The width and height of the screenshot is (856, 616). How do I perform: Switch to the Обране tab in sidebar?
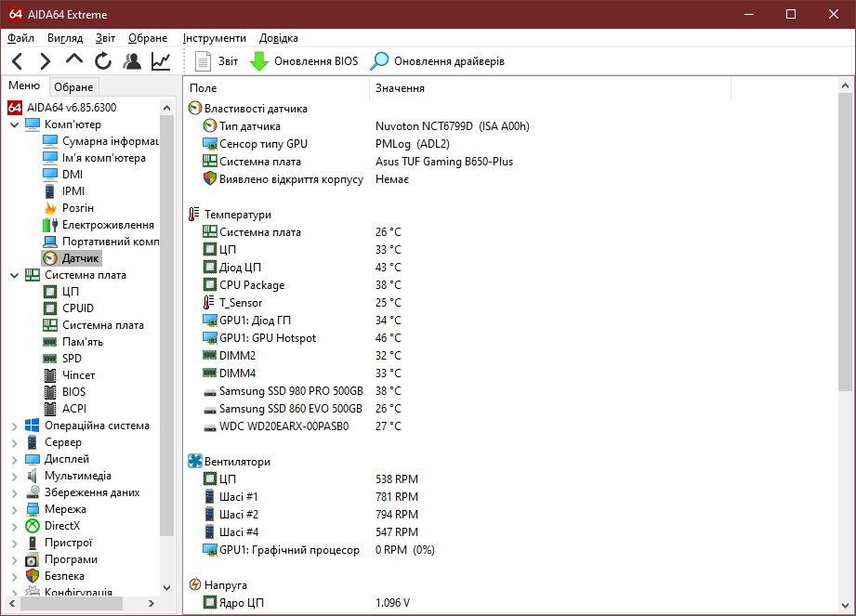click(73, 87)
